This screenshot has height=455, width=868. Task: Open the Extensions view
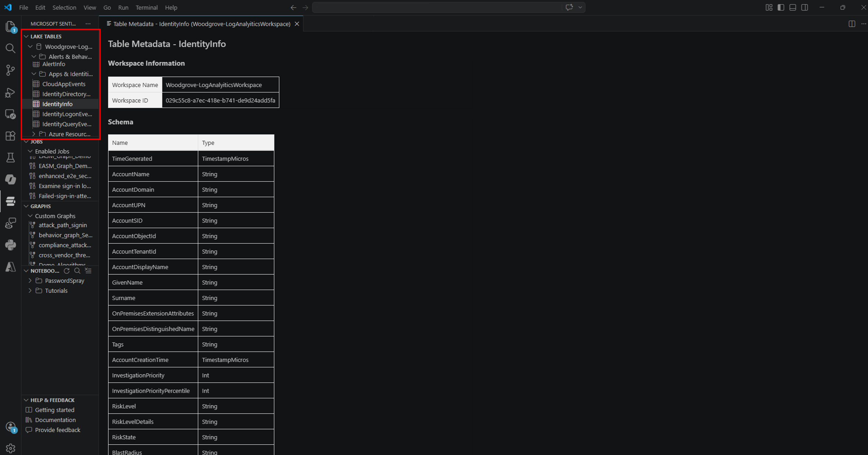pos(10,136)
